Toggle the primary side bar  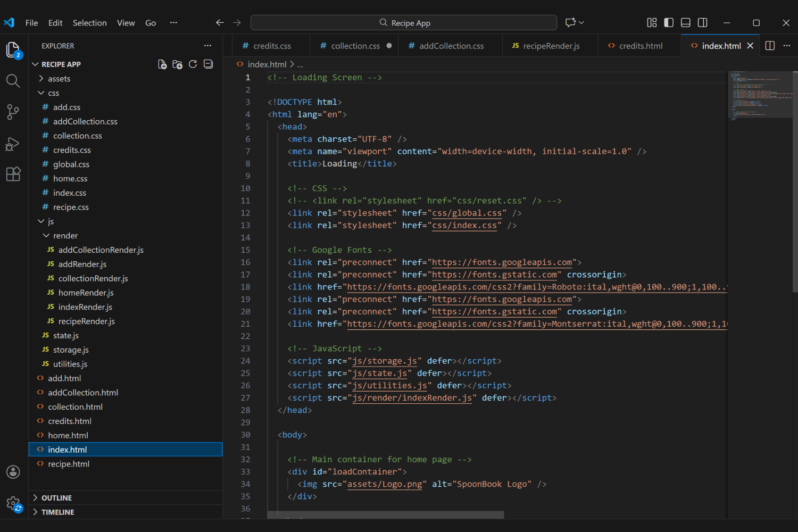coord(669,23)
